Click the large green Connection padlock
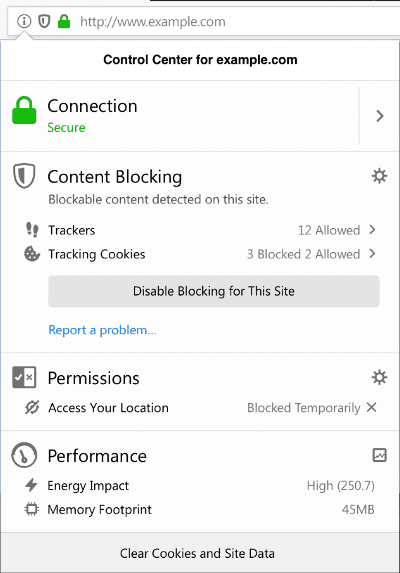This screenshot has height=573, width=400. pos(24,110)
